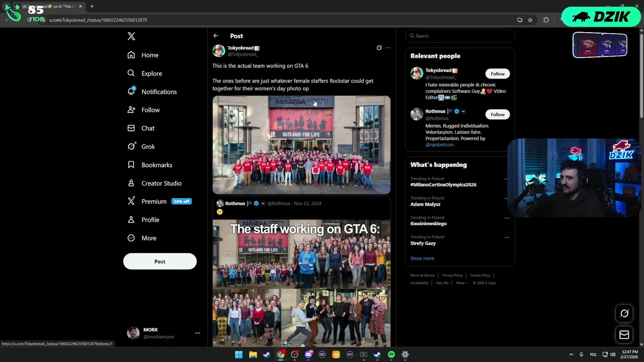The image size is (644, 362).
Task: Click the Premium X icon
Action: click(x=131, y=201)
